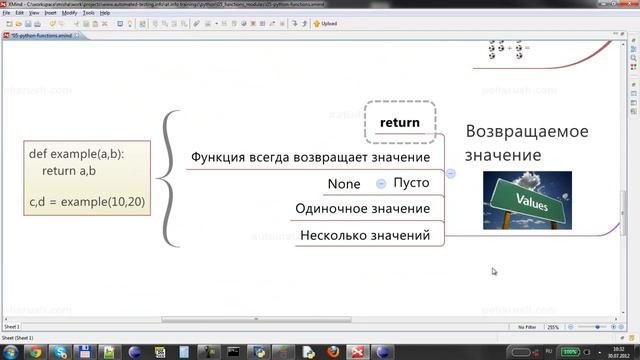640x360 pixels.
Task: Select the Несколько значений topic
Action: point(365,236)
